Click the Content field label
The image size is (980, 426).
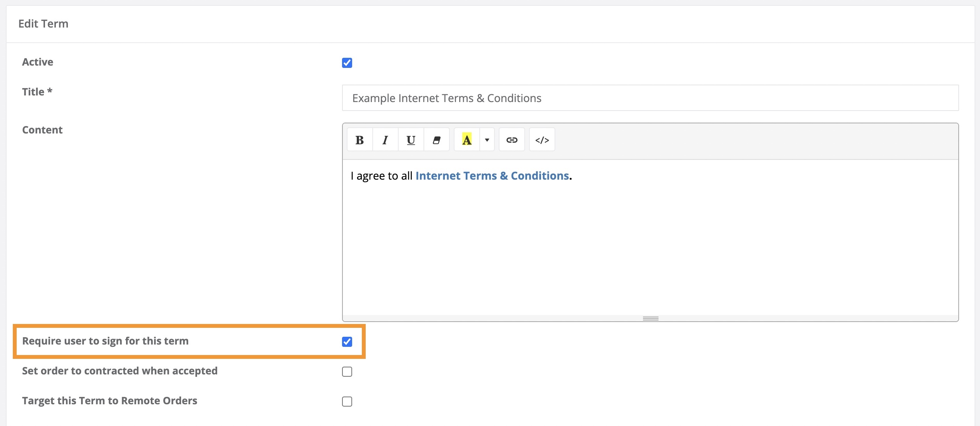42,130
